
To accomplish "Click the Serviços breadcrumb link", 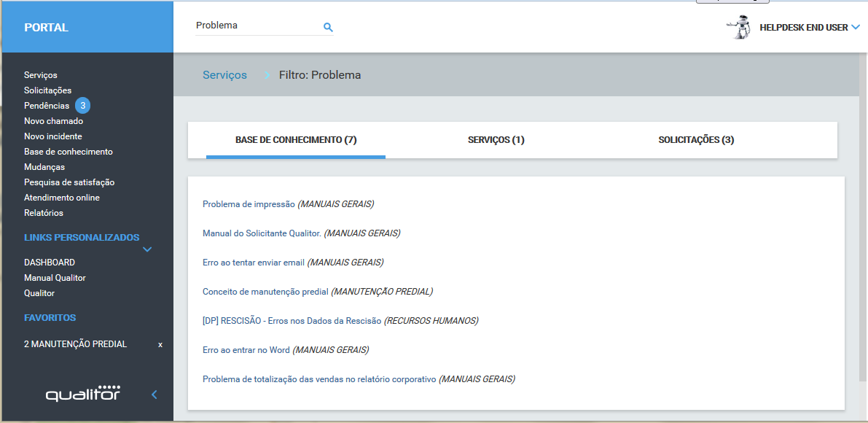I will (x=224, y=75).
